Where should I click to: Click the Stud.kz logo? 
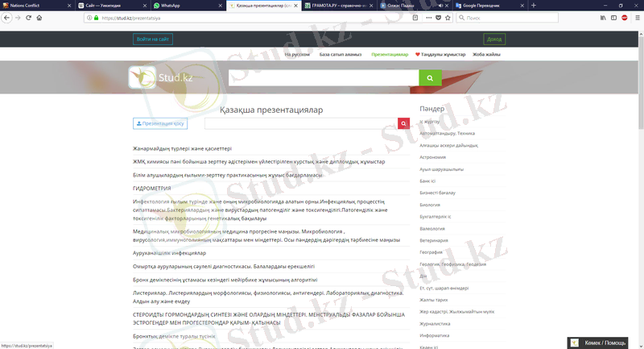(x=161, y=77)
